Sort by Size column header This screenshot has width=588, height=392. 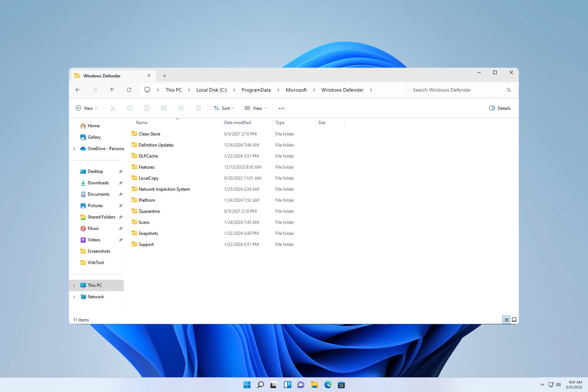[x=330, y=123]
